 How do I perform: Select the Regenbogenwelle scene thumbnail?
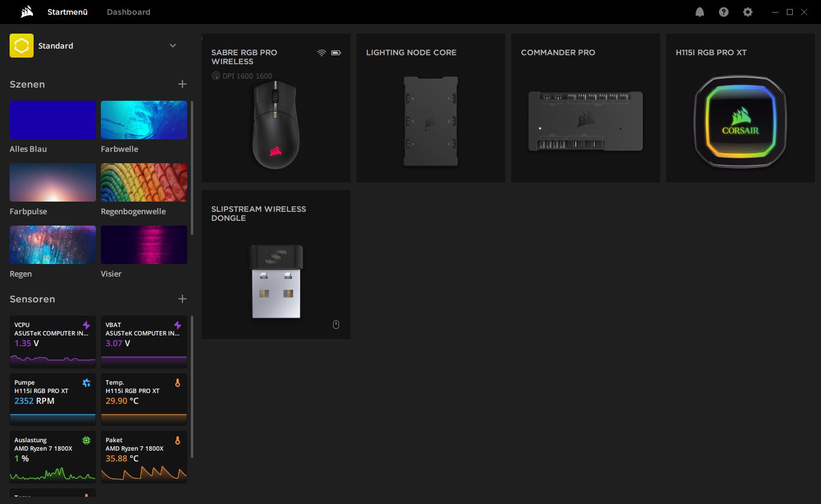[x=144, y=182]
